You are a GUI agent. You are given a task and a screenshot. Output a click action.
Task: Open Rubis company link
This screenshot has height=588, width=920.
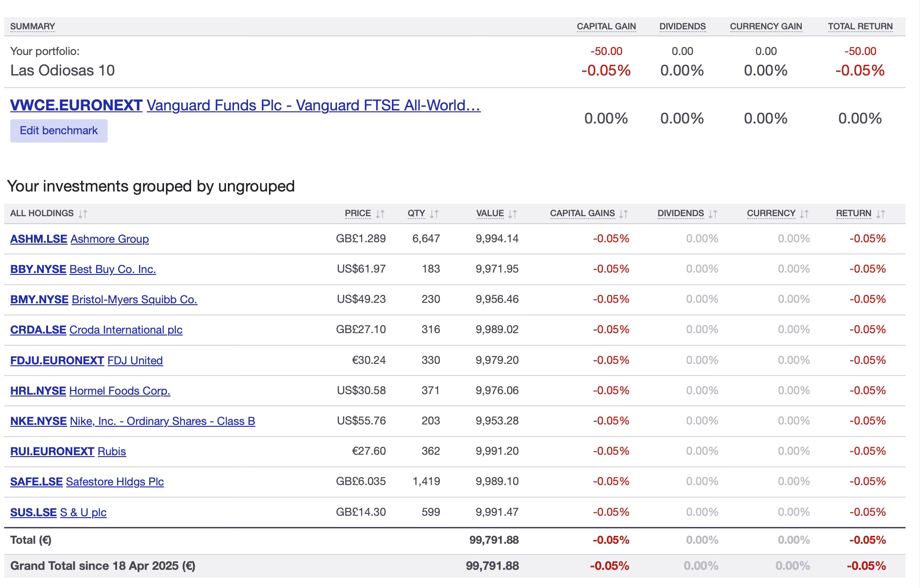click(x=112, y=451)
